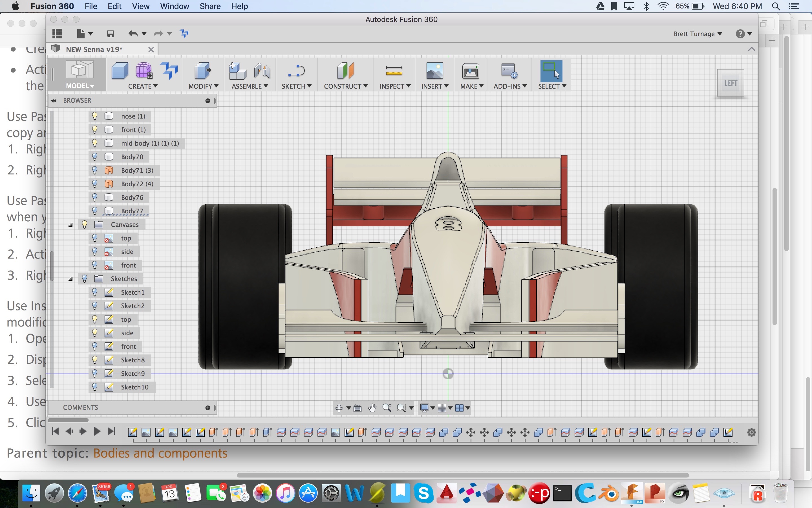
Task: Click the Press Pull modify icon
Action: pyautogui.click(x=202, y=71)
